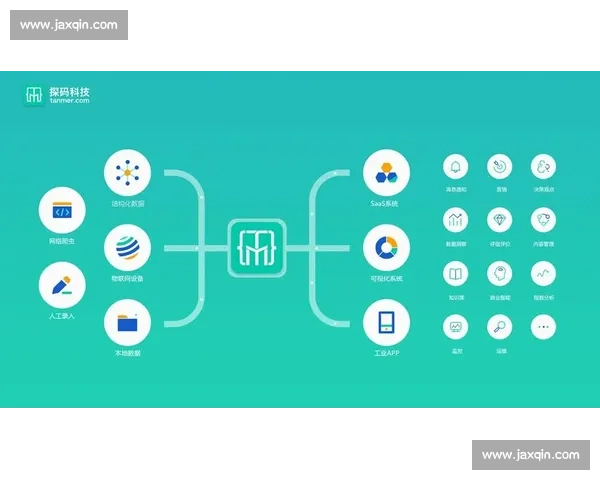Click the IoT devices globe icon
Image resolution: width=600 pixels, height=480 pixels.
click(x=127, y=248)
